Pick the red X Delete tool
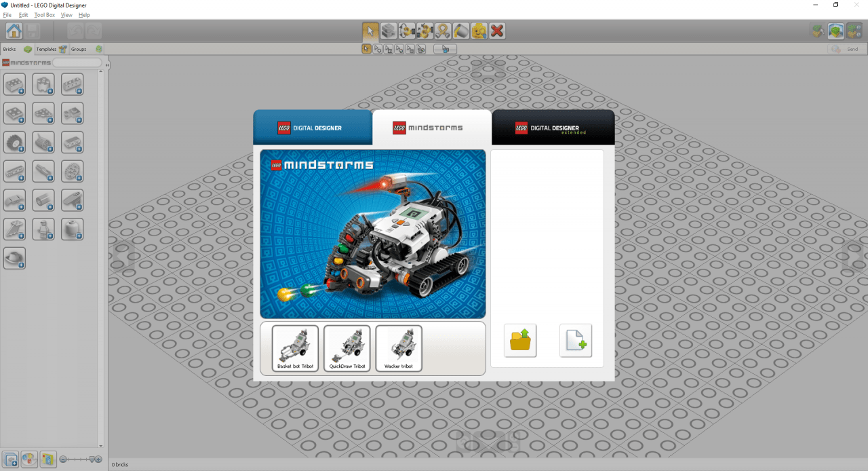The height and width of the screenshot is (471, 868). [x=497, y=31]
